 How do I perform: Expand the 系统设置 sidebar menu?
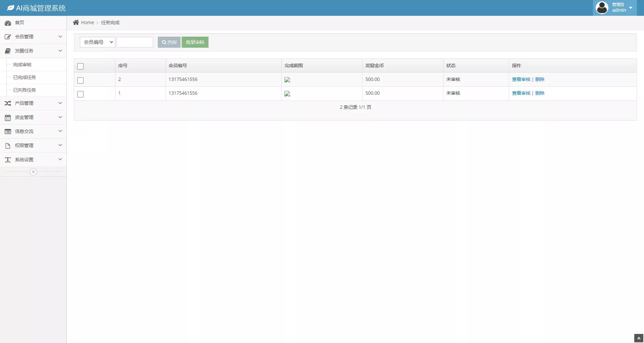tap(33, 160)
